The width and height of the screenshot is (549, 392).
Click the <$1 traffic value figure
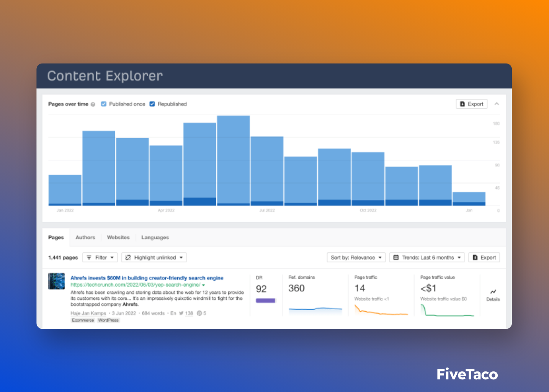[x=428, y=288]
